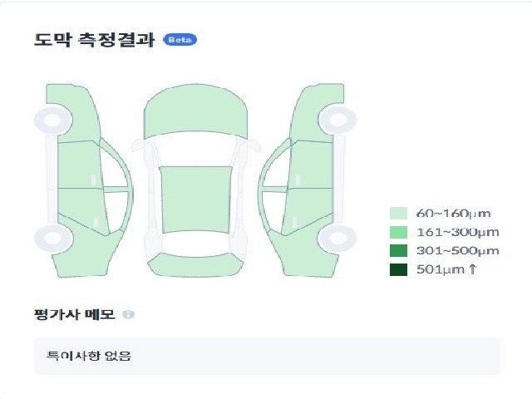Image resolution: width=532 pixels, height=399 pixels.
Task: Click the left side front door panel
Action: (x=80, y=165)
